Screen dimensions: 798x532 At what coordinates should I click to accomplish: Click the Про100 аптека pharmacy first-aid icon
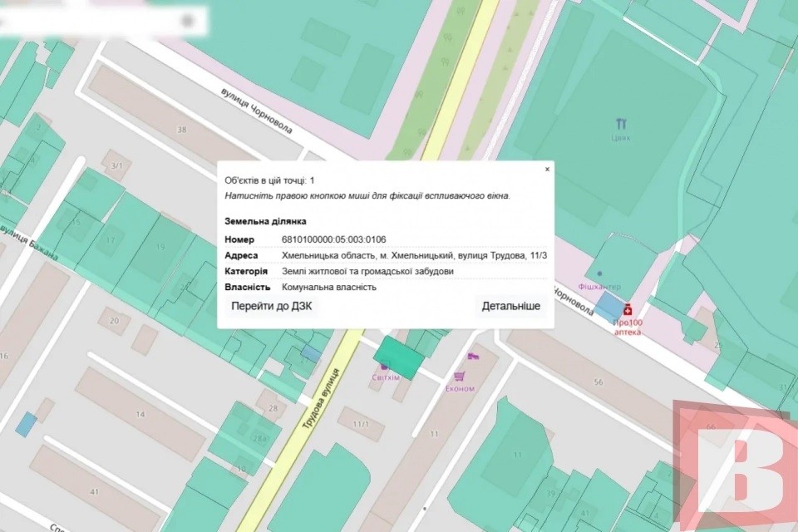click(x=628, y=309)
